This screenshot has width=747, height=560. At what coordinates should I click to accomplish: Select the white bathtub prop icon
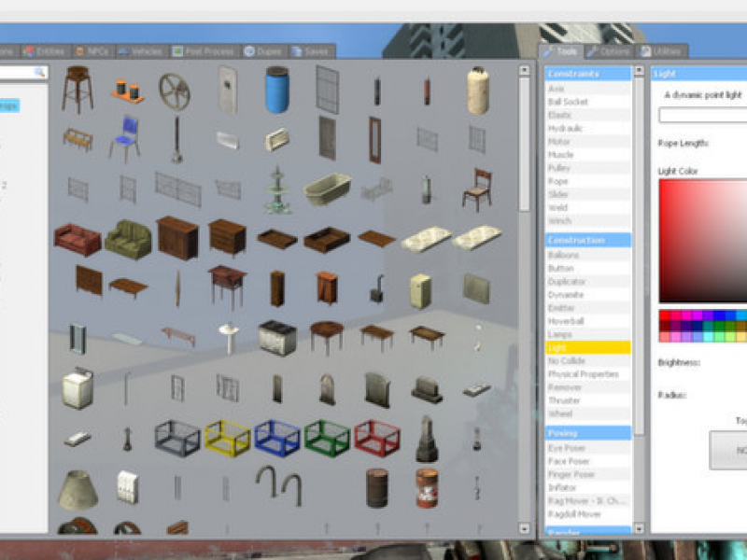click(x=328, y=189)
